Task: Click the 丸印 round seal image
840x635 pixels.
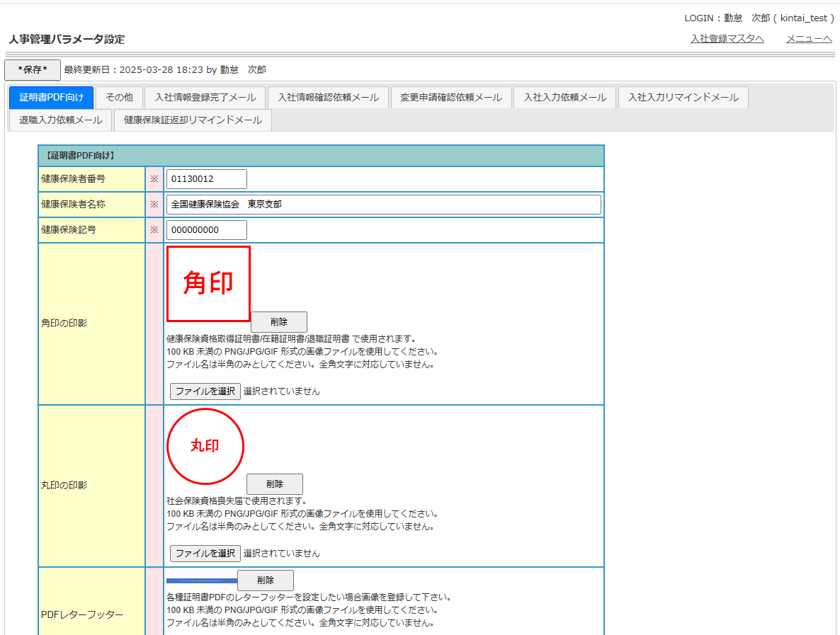Action: [205, 446]
